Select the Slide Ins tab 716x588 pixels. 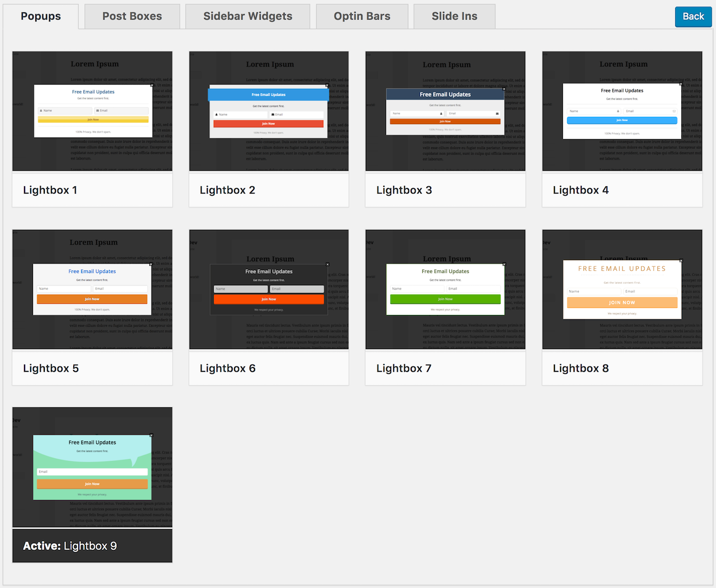tap(454, 16)
